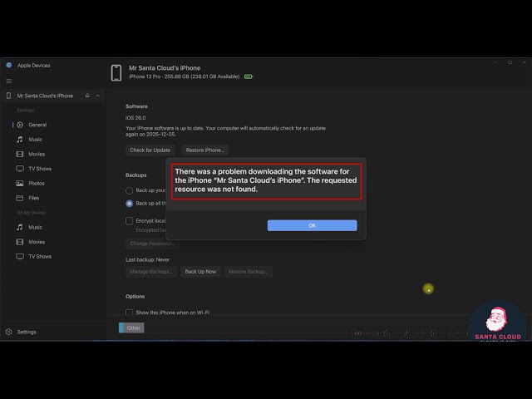Click Mr Santa Cloud's iPhone header title
The height and width of the screenshot is (399, 532).
point(165,68)
